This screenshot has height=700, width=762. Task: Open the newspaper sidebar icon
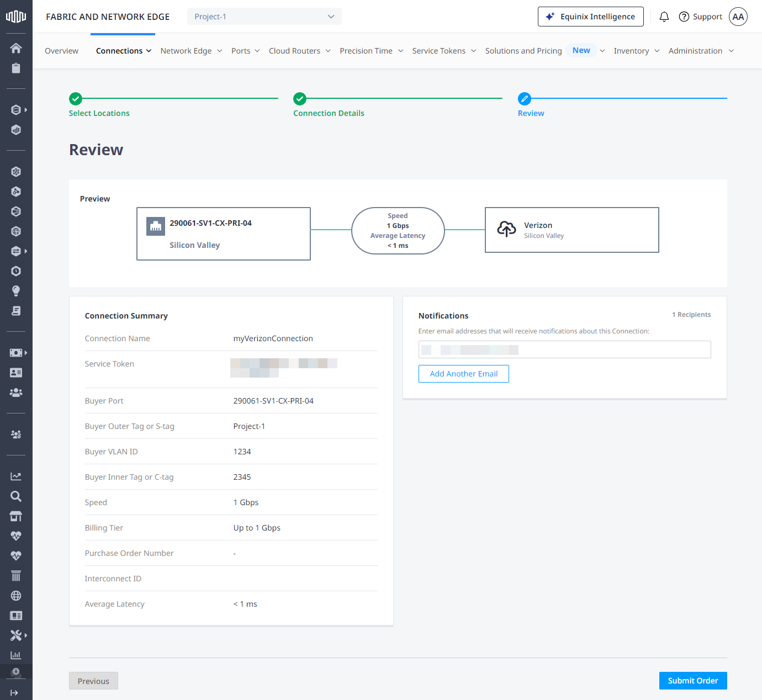(x=16, y=616)
